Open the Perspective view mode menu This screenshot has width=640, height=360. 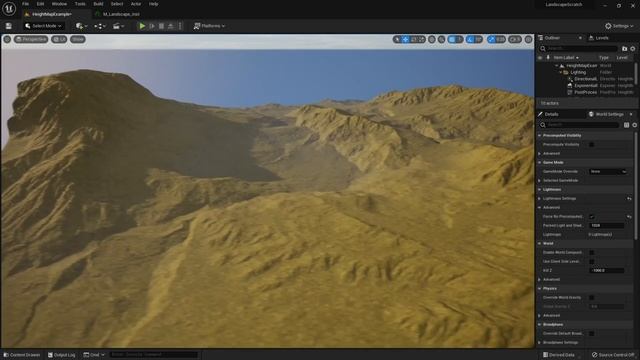pyautogui.click(x=31, y=39)
